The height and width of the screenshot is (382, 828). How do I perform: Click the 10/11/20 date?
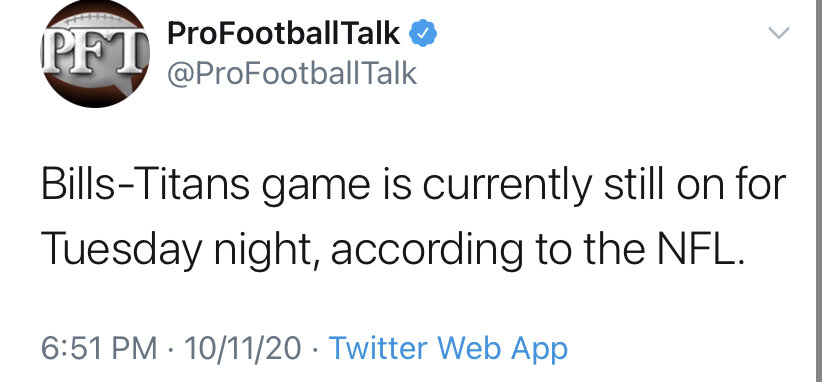tap(243, 349)
